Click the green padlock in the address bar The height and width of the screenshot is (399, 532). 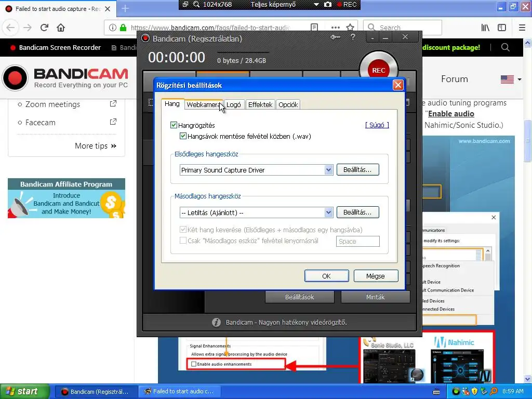click(123, 28)
